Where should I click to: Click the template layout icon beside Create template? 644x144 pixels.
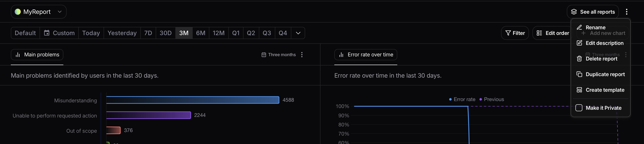click(x=579, y=90)
